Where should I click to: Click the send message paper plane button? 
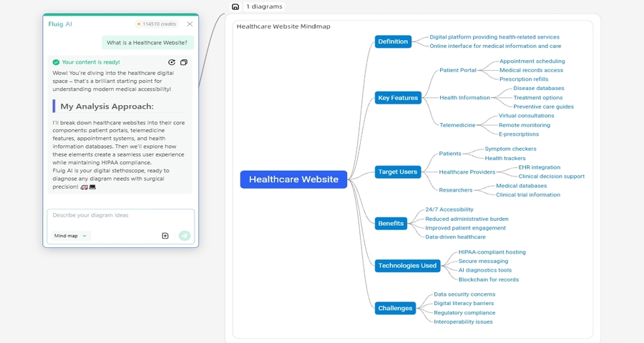point(185,236)
